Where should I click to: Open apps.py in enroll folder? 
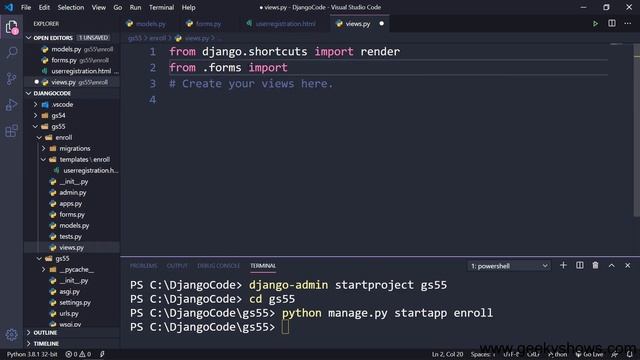point(71,204)
